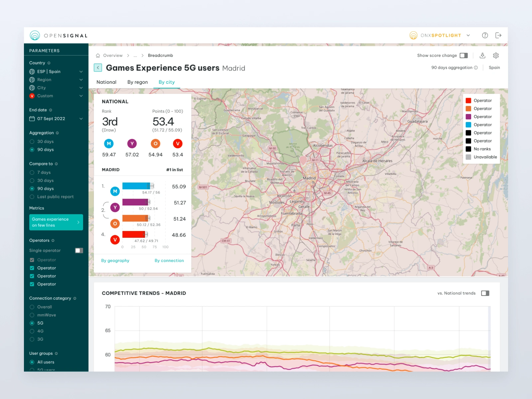532x399 pixels.
Task: Click the blue M operator badge under National
Action: [x=109, y=144]
